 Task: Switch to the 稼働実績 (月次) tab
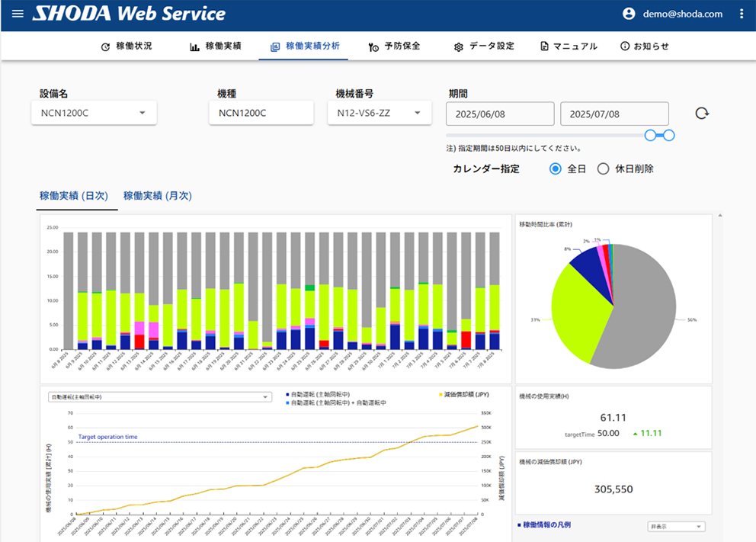click(157, 196)
